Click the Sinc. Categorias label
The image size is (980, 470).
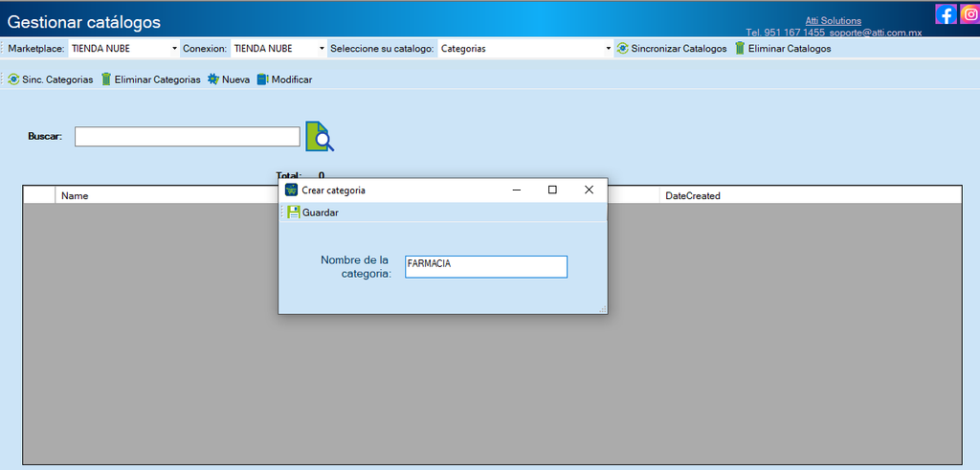(57, 79)
